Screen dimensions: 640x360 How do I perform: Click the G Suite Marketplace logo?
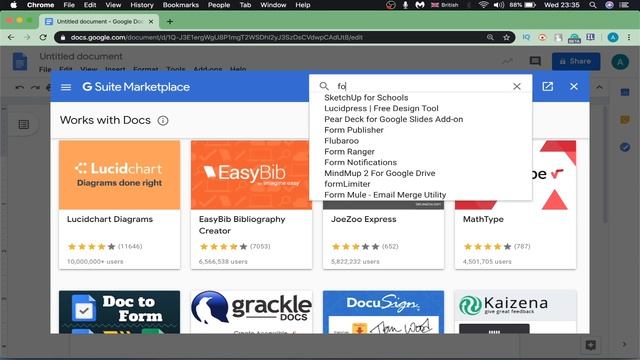coord(136,87)
